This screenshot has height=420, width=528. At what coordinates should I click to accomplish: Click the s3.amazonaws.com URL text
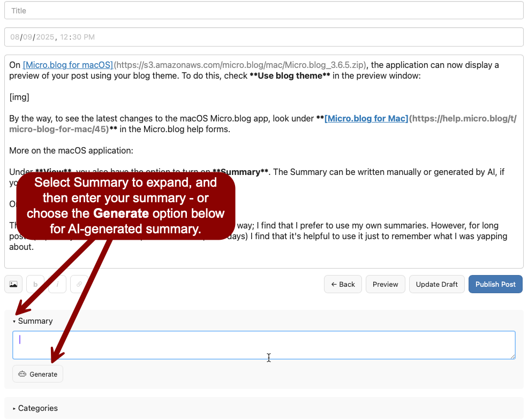click(240, 65)
